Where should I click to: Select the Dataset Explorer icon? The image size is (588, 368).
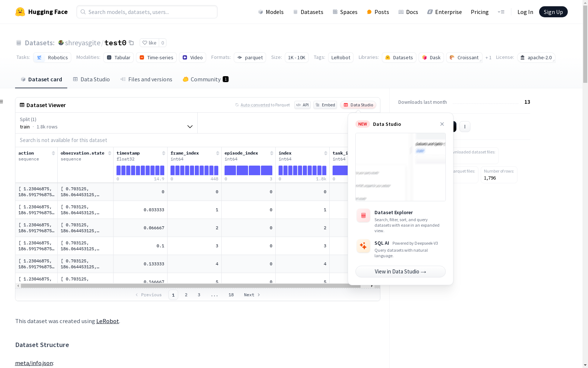363,216
